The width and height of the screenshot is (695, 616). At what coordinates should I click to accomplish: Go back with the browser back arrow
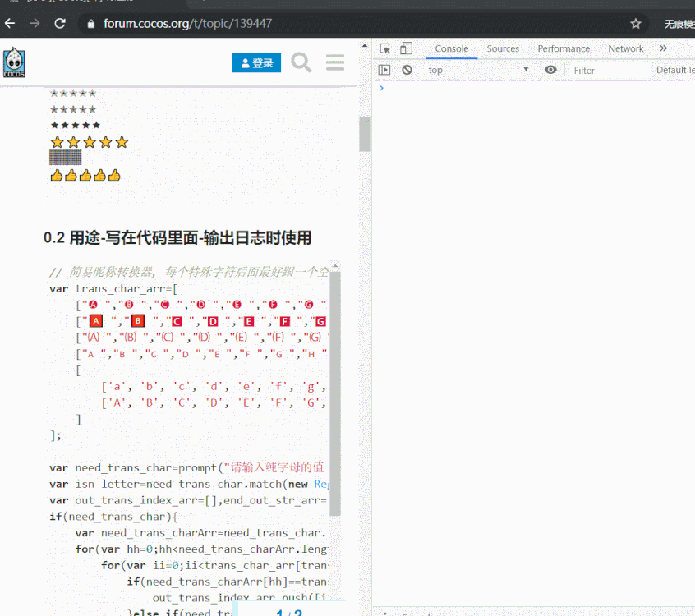click(10, 24)
